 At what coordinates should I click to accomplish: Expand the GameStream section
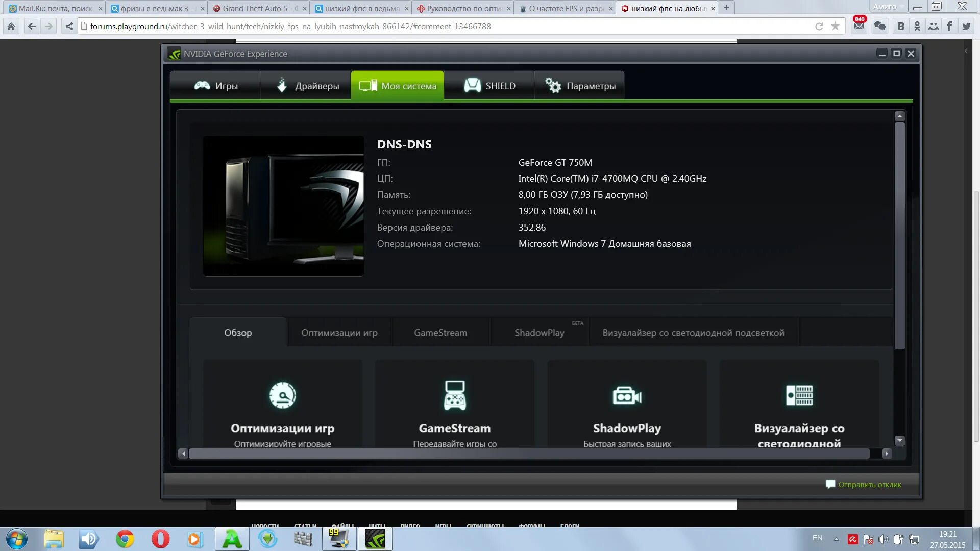tap(454, 403)
